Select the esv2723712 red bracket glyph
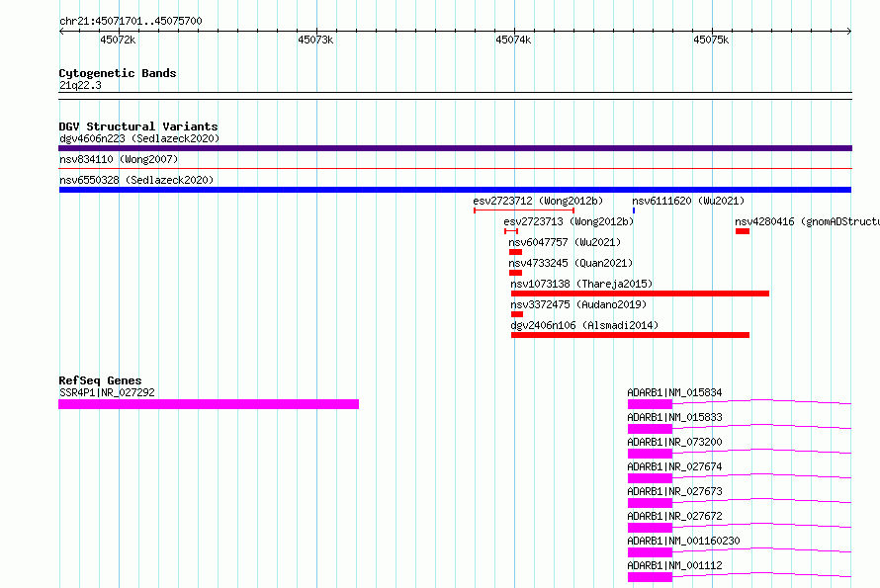The height and width of the screenshot is (588, 880). coord(524,210)
